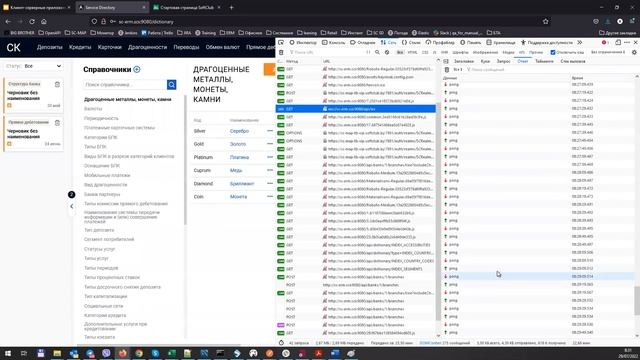
Task: Select the Социальные сети dictionary
Action: [103, 306]
